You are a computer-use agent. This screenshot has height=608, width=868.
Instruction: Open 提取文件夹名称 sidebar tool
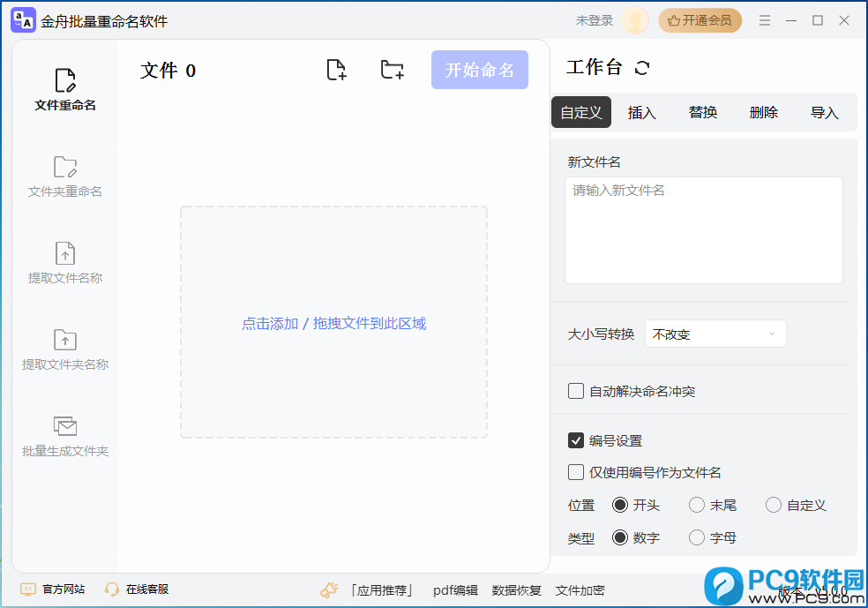click(65, 341)
